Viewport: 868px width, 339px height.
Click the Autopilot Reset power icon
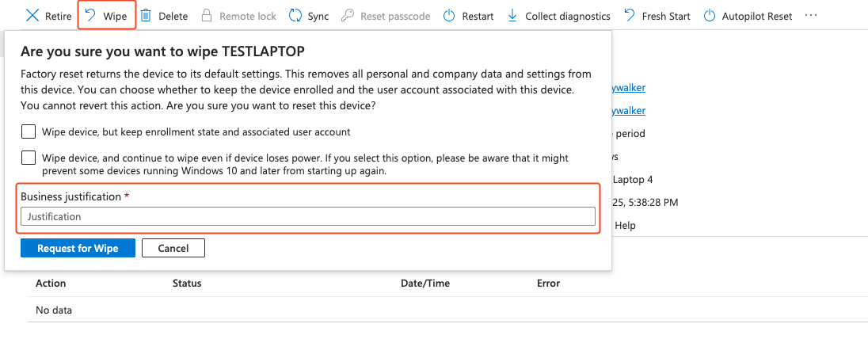pyautogui.click(x=710, y=16)
